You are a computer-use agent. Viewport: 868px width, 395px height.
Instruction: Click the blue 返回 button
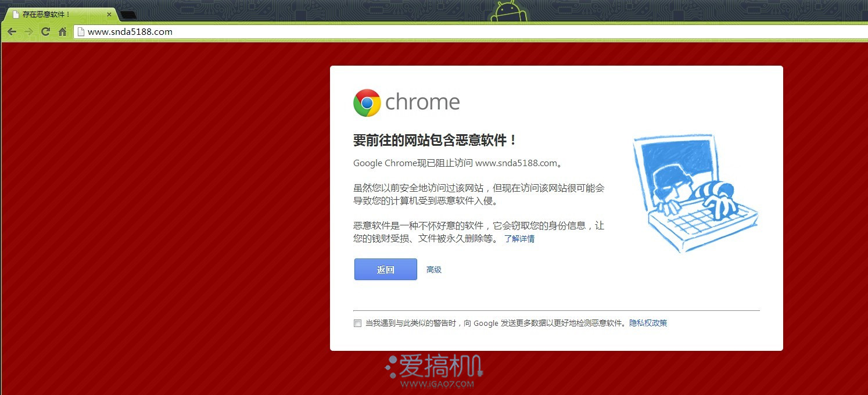[386, 270]
